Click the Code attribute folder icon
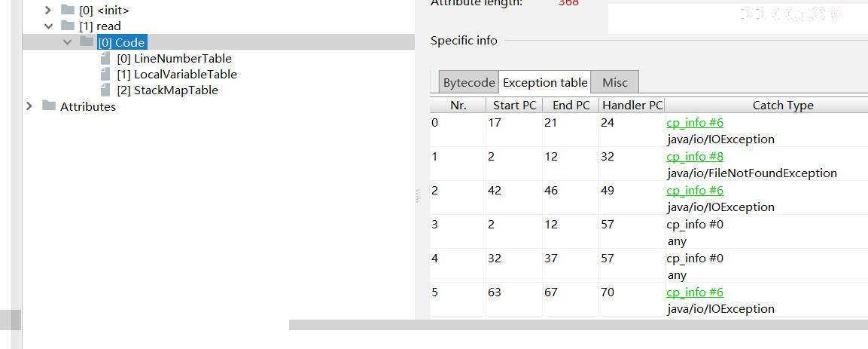The image size is (868, 349). [x=87, y=42]
